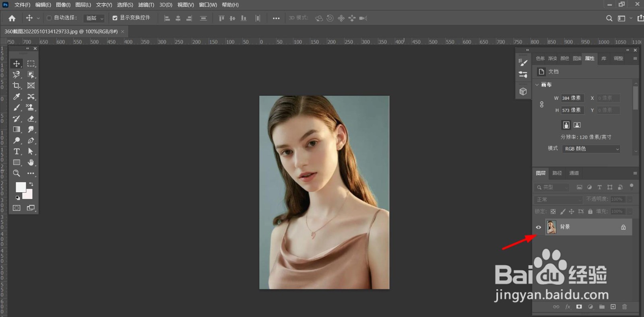Click the Clone Stamp tool
This screenshot has height=317, width=644.
pyautogui.click(x=31, y=107)
